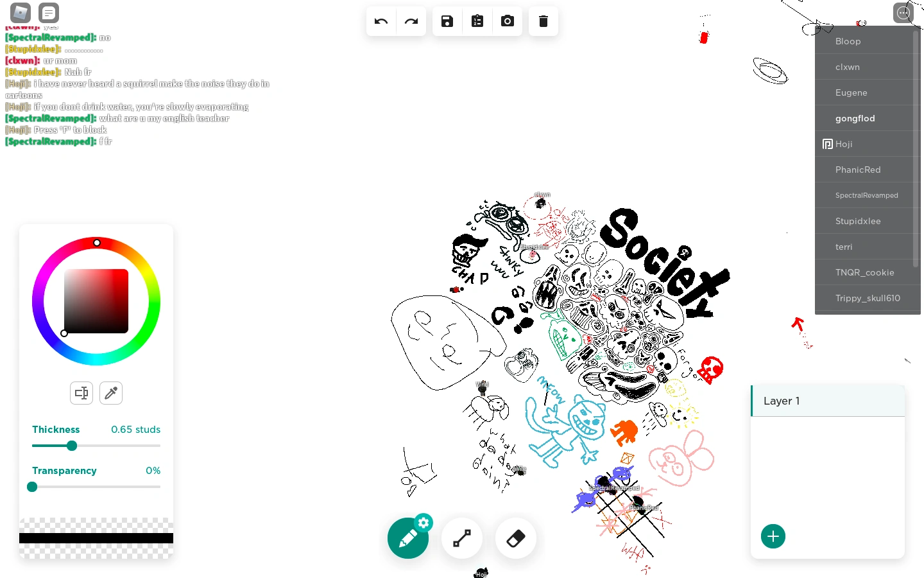Select Layer 1 in layers panel
924x578 pixels.
[828, 401]
